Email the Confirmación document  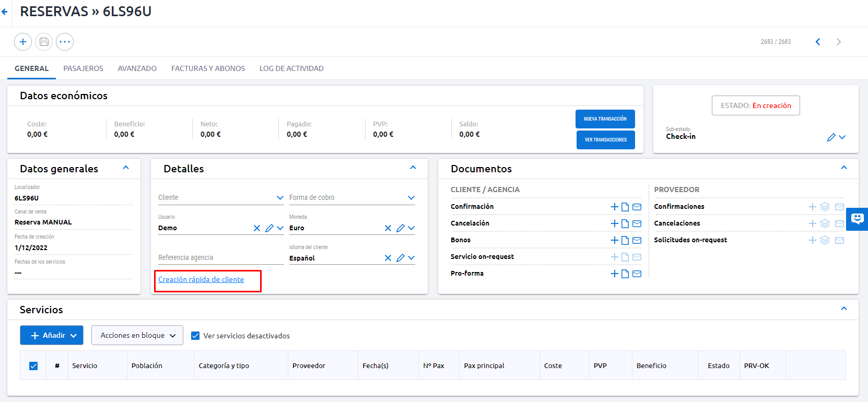click(x=637, y=207)
